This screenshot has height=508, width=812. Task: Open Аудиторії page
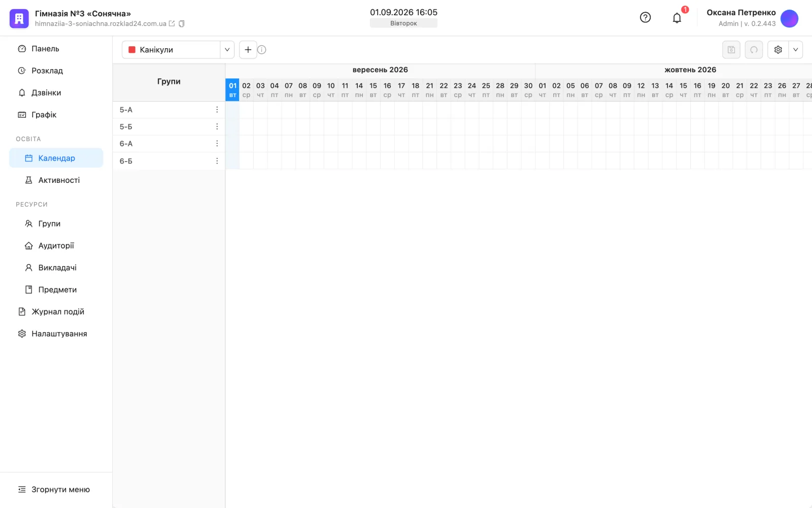coord(56,246)
